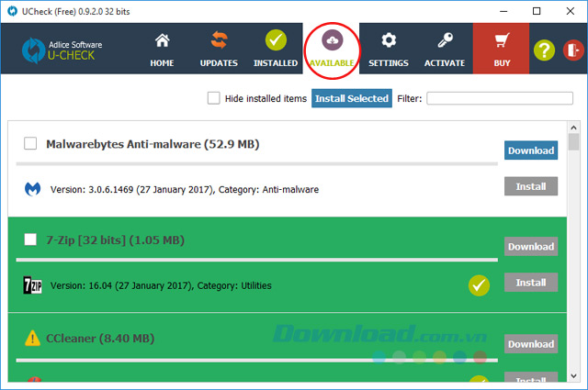Go to the Updates section
Image resolution: width=588 pixels, height=390 pixels.
(219, 41)
